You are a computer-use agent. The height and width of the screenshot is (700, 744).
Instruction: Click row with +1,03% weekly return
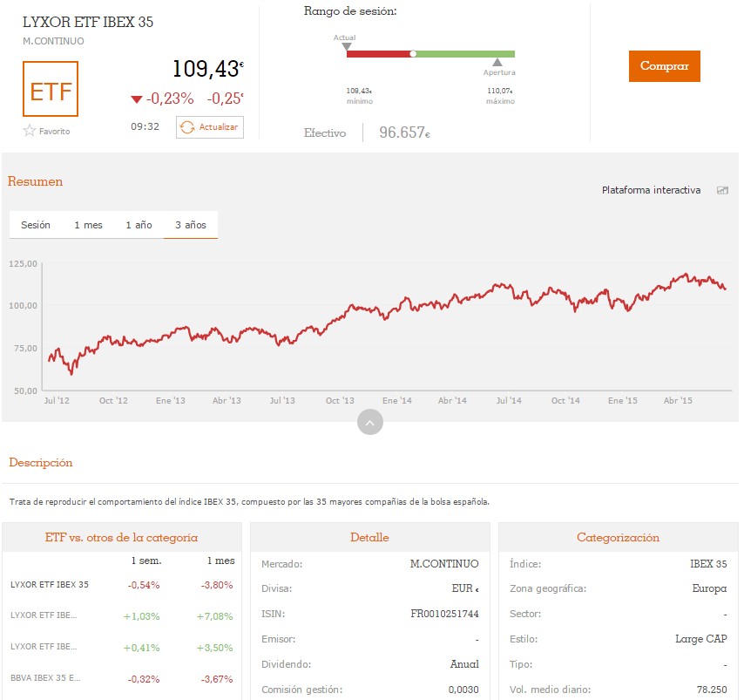[121, 616]
